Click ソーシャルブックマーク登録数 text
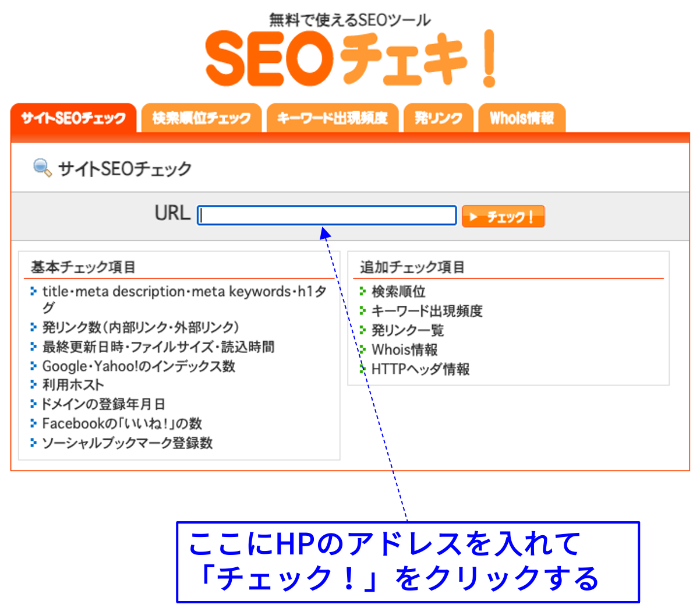 pos(128,443)
